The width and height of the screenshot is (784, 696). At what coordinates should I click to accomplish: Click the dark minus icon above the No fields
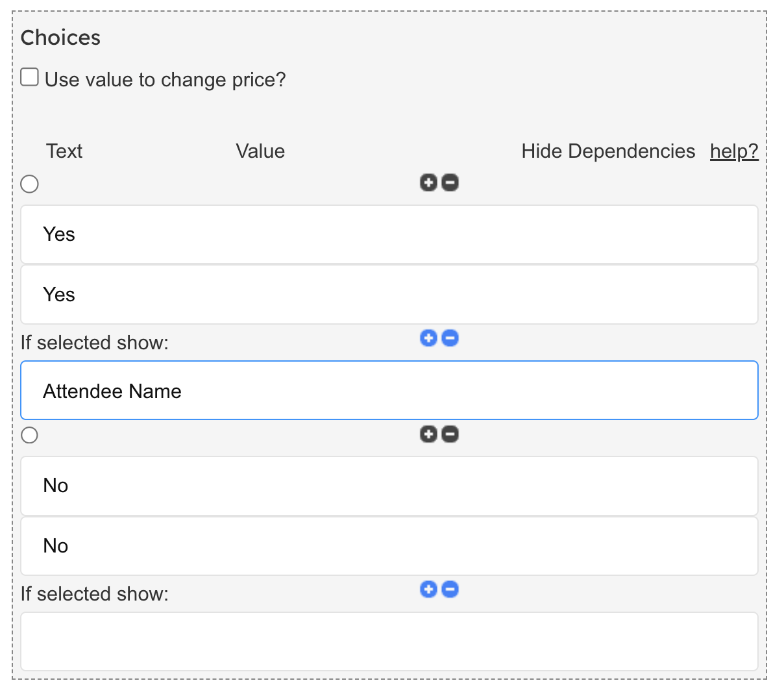click(450, 434)
